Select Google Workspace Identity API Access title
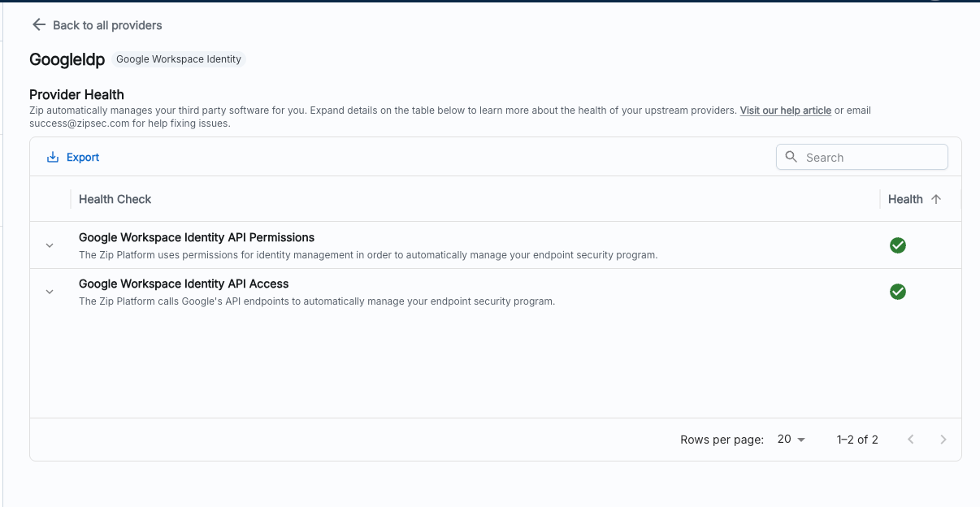This screenshot has height=507, width=980. [x=184, y=284]
